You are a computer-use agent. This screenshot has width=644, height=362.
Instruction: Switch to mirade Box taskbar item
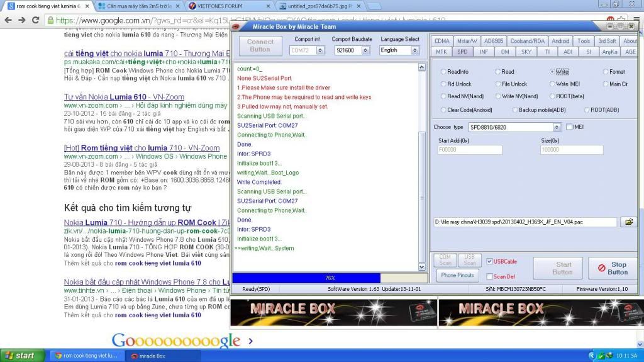[162, 356]
